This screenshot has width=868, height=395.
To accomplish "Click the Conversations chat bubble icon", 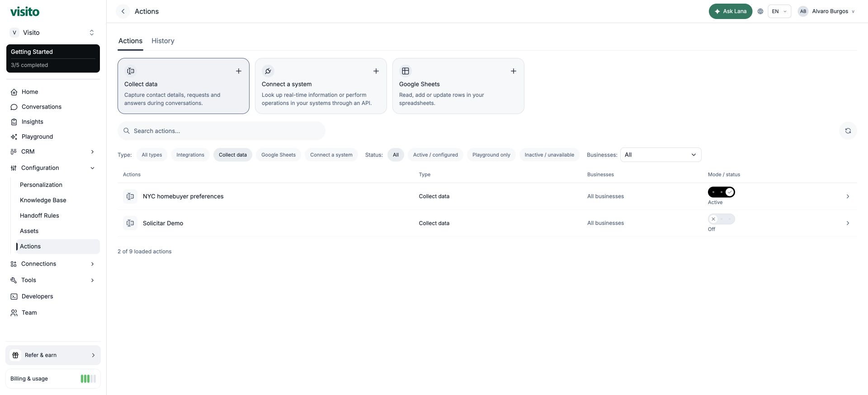I will tap(14, 107).
